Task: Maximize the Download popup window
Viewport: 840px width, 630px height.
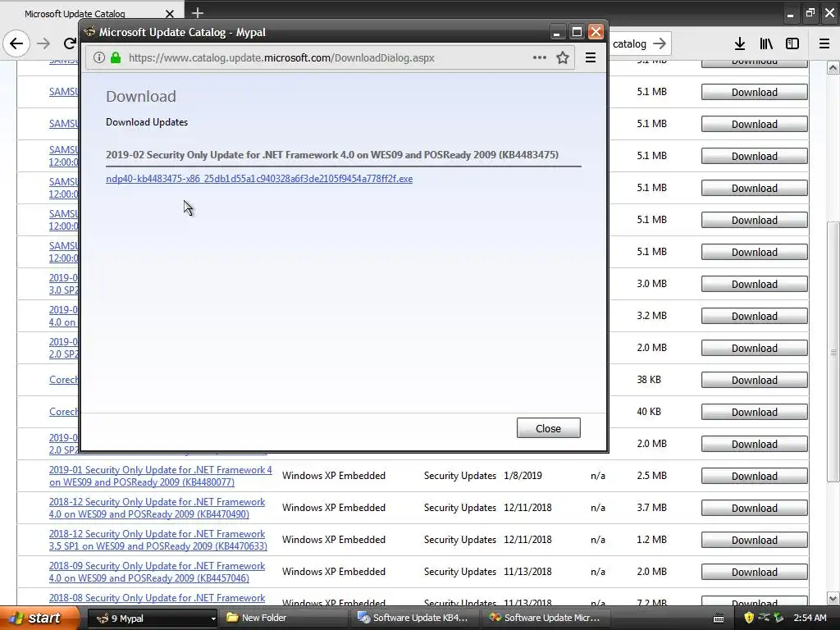Action: 577,32
